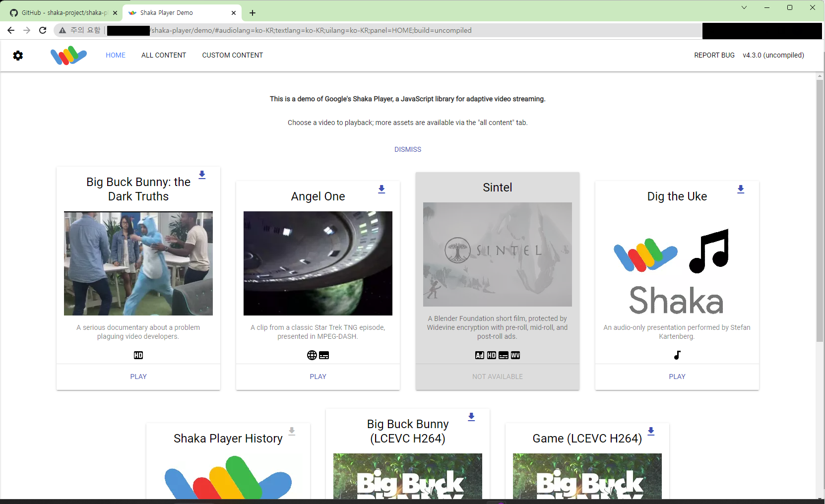Open the REPORT BUG link
Image resolution: width=825 pixels, height=504 pixels.
coord(714,56)
